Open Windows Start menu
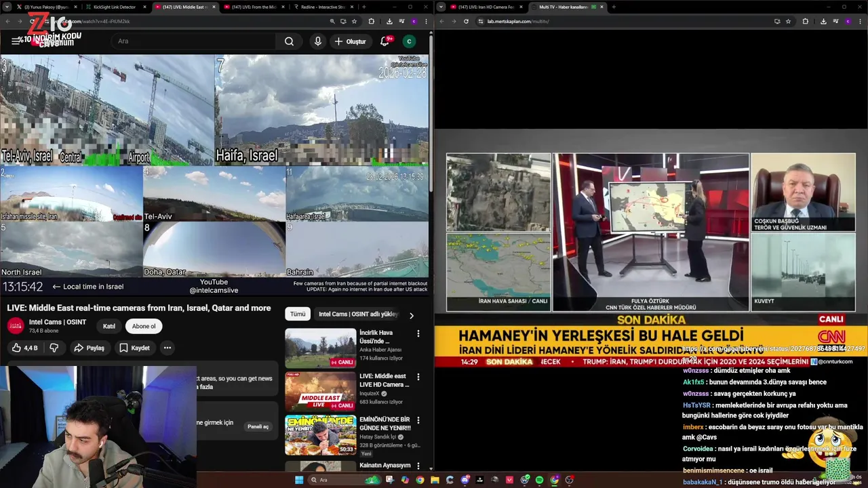 299,480
